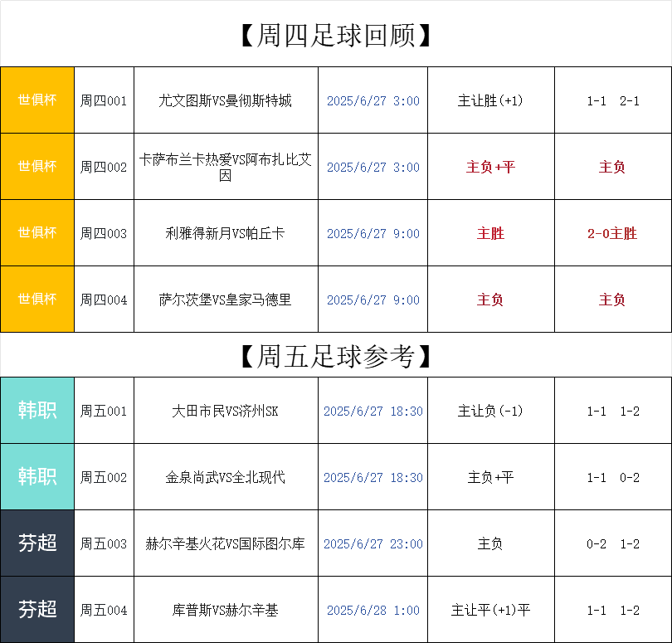This screenshot has height=643, width=672.
Task: Select the match 尤文图斯VS曼彻斯特城
Action: 226,100
